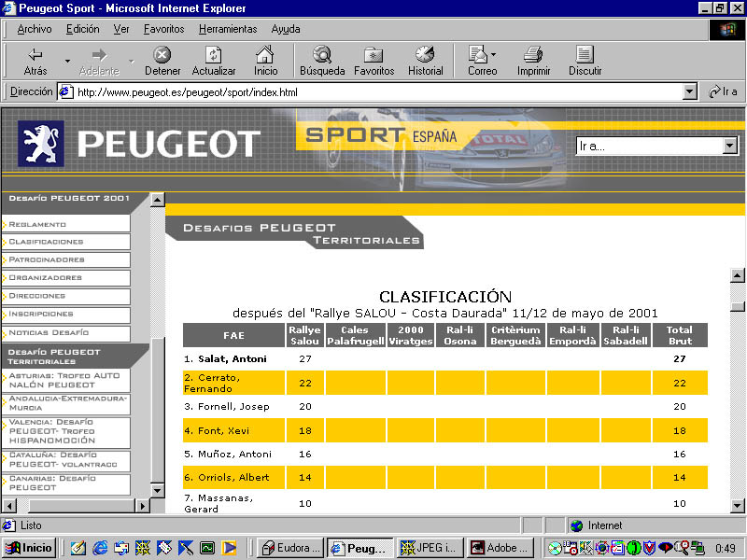Screen dimensions: 747x560
Task: Click sidebar scroll down arrow
Action: click(157, 490)
